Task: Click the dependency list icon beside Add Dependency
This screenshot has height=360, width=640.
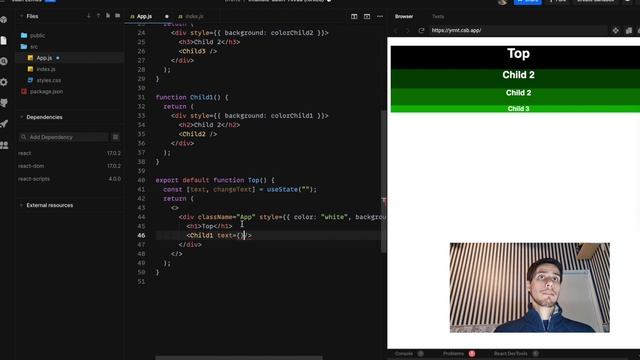Action: click(x=116, y=137)
